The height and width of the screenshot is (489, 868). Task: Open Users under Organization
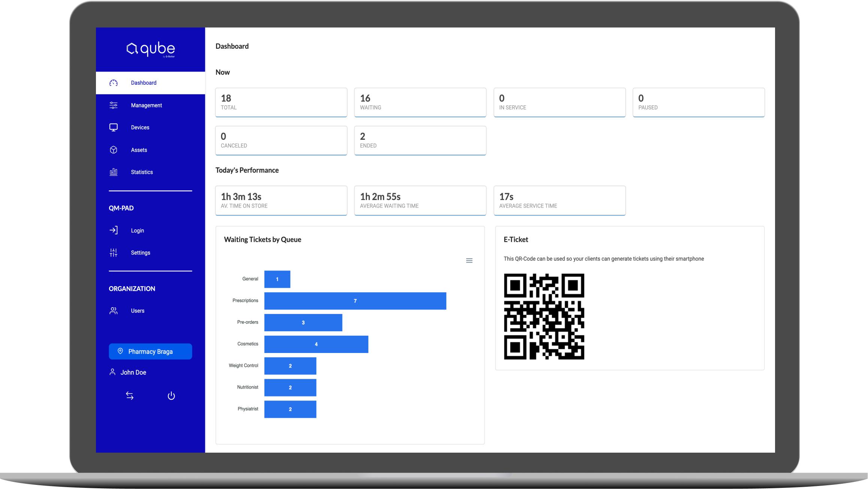coord(150,311)
